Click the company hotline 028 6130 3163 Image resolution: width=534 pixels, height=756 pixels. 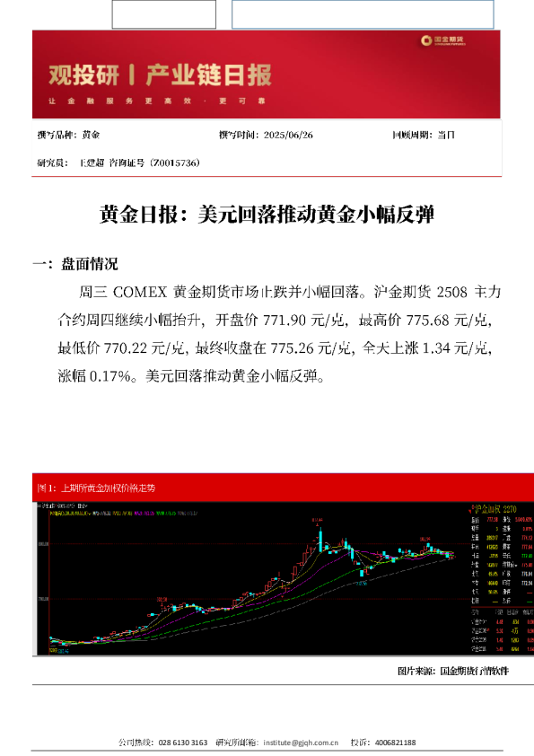pyautogui.click(x=183, y=743)
